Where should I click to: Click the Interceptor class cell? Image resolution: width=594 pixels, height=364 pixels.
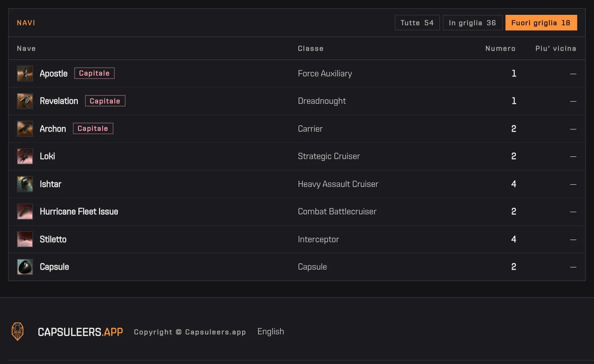(x=318, y=240)
